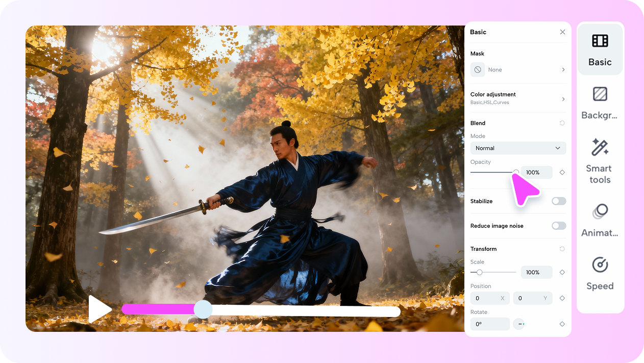Click the Position keyframe diamond
Image resolution: width=644 pixels, height=363 pixels.
coord(562,298)
